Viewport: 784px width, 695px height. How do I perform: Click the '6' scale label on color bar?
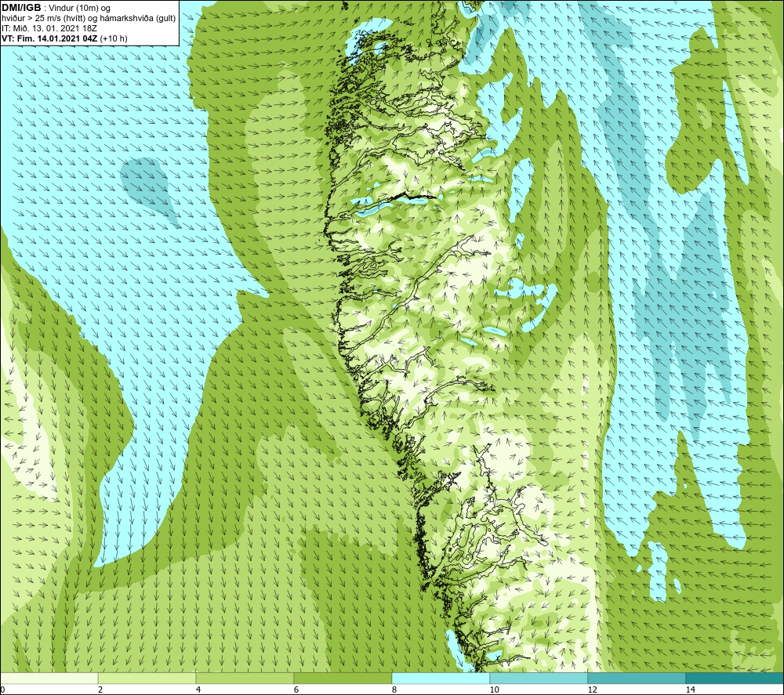[296, 690]
